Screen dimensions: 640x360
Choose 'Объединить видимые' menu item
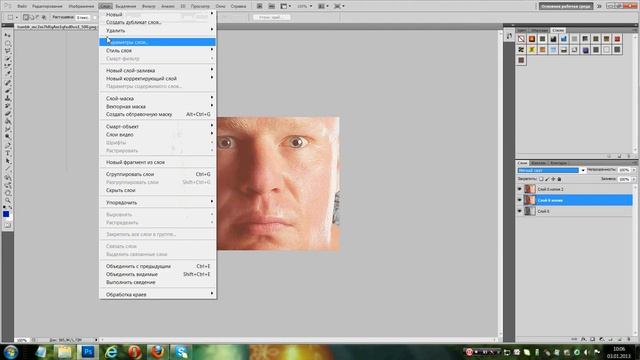(x=158, y=274)
